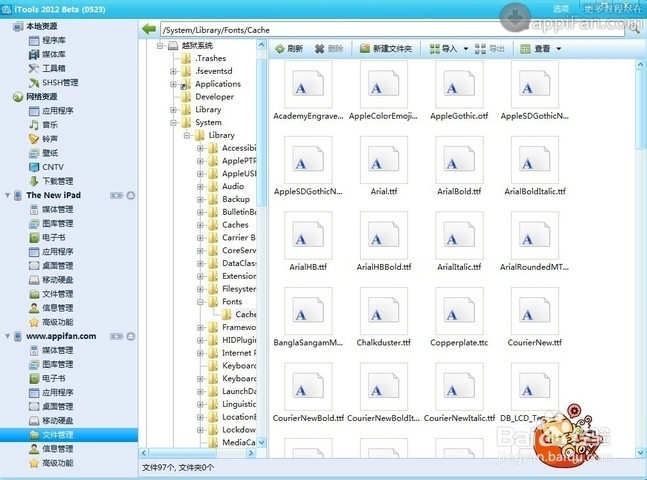Click the tree horizontal scrollbar right arrow
The height and width of the screenshot is (480, 647).
click(x=251, y=453)
